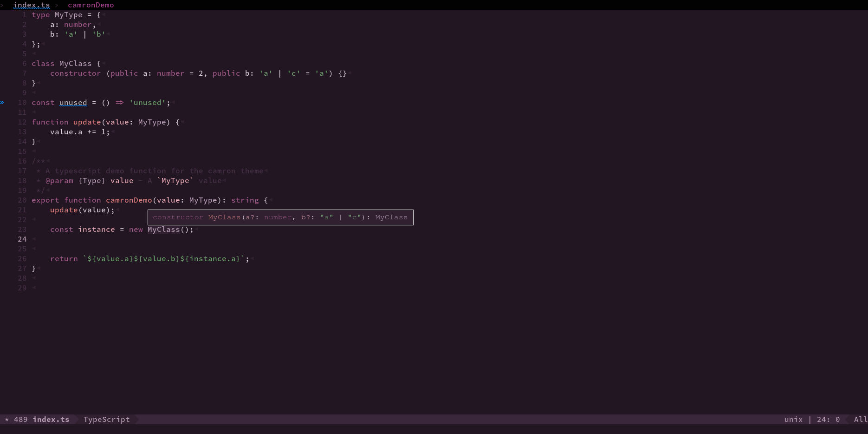Click '${instance.a}' in template string

coord(210,259)
